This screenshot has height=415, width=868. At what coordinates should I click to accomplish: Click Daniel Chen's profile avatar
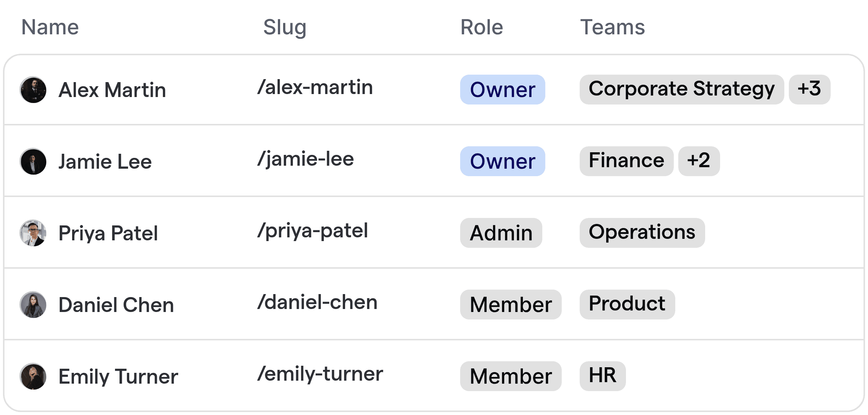[x=33, y=305]
